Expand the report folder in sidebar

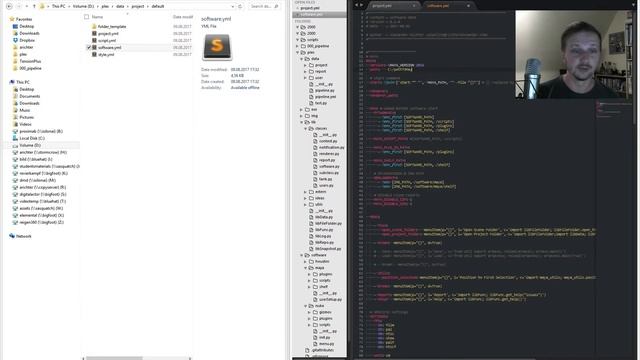point(305,71)
